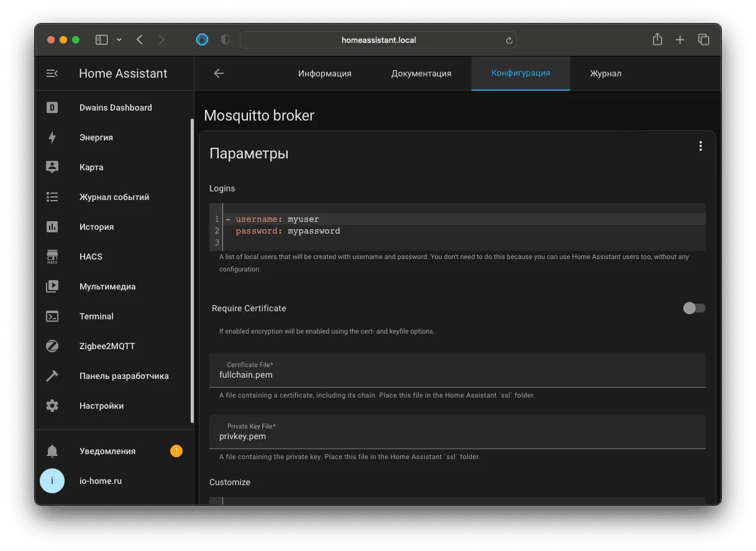Viewport: 756px width, 551px height.
Task: Open io-home.ru user profile
Action: [x=101, y=481]
